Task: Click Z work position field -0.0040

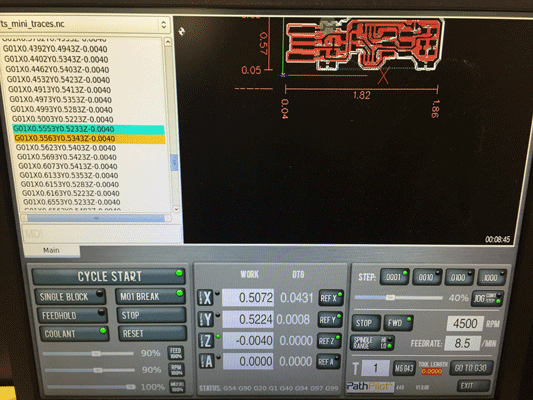Action: 248,340
